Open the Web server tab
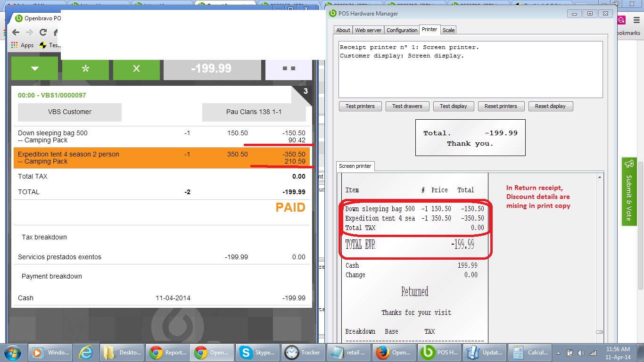This screenshot has height=362, width=644. click(x=368, y=30)
